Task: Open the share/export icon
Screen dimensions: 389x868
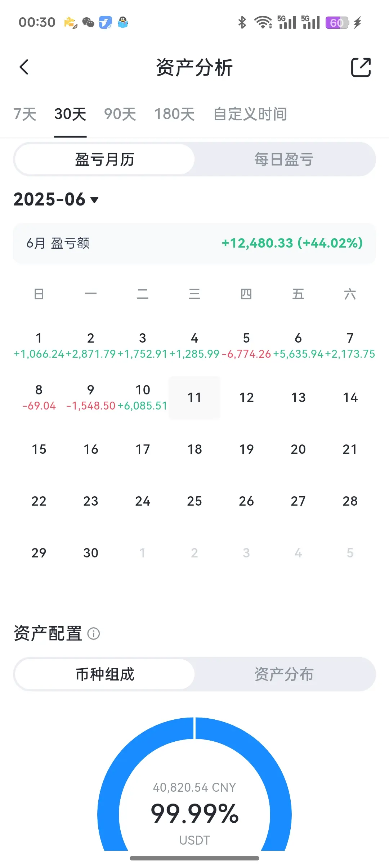Action: click(x=361, y=67)
